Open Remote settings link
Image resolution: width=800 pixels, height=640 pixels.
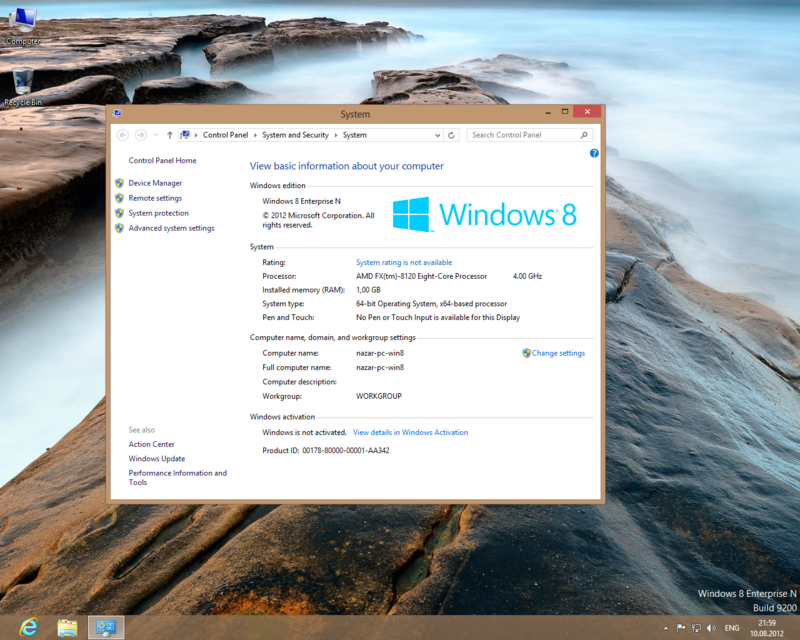coord(155,198)
